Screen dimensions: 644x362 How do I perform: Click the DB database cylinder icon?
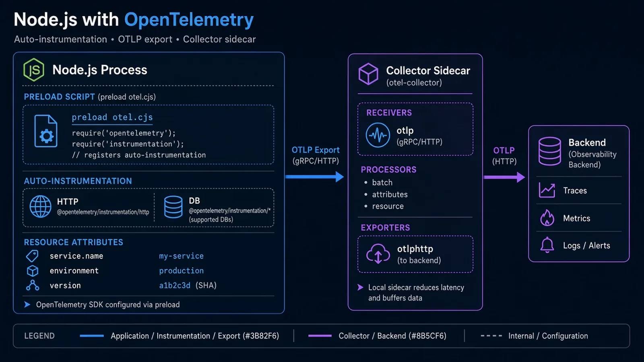173,207
